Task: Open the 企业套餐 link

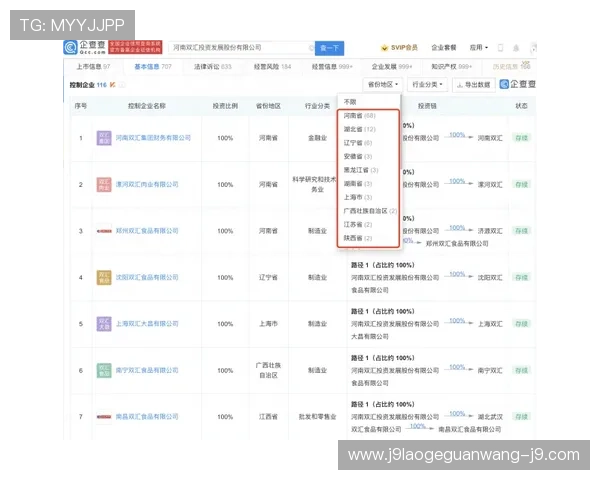Action: 443,48
